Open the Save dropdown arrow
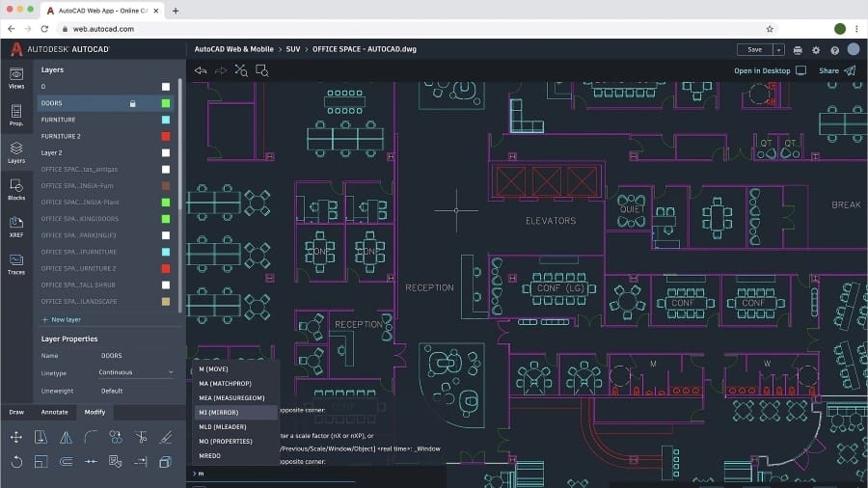This screenshot has height=488, width=868. point(778,50)
